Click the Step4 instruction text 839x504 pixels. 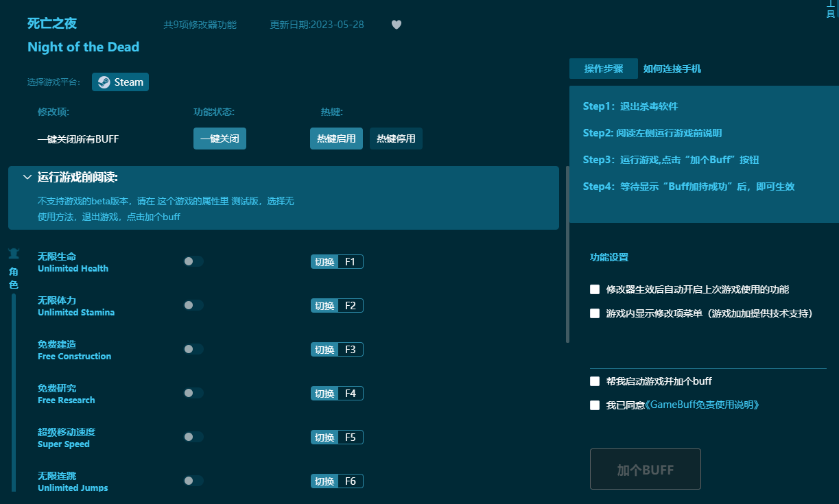(x=689, y=187)
